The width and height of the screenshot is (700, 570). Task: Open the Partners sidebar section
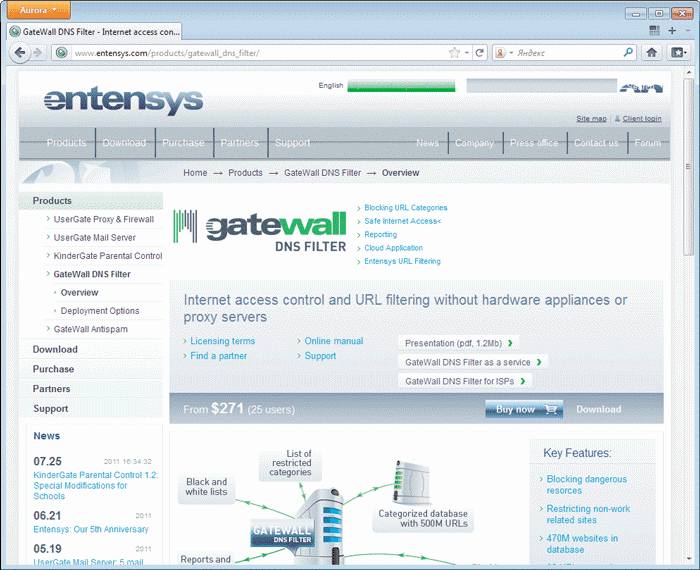[51, 388]
